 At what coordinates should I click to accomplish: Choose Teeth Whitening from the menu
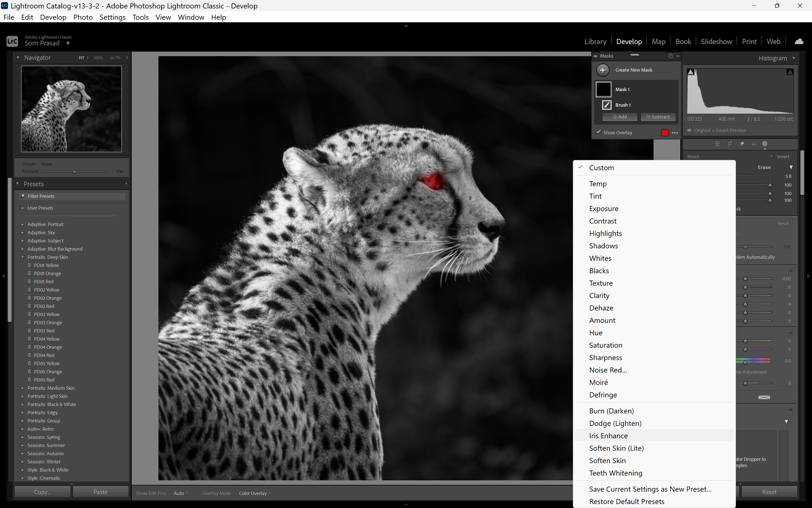point(654,473)
